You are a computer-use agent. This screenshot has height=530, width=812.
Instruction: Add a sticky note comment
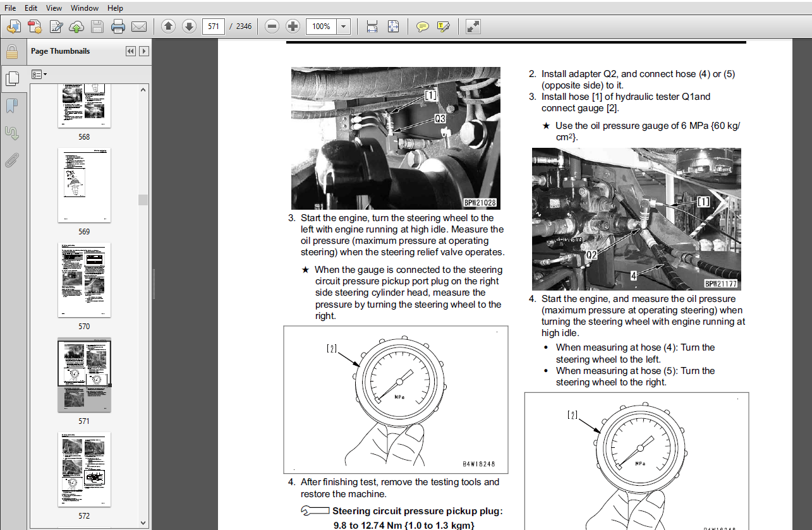click(423, 27)
